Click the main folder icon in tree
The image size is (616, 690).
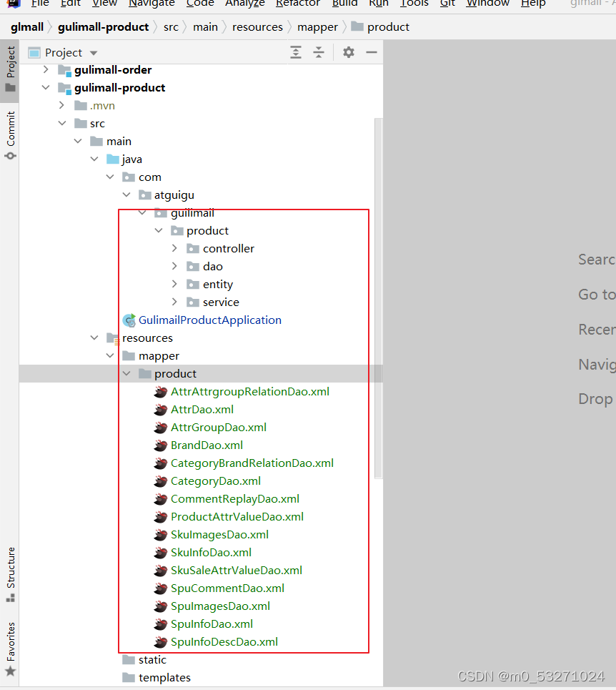96,142
